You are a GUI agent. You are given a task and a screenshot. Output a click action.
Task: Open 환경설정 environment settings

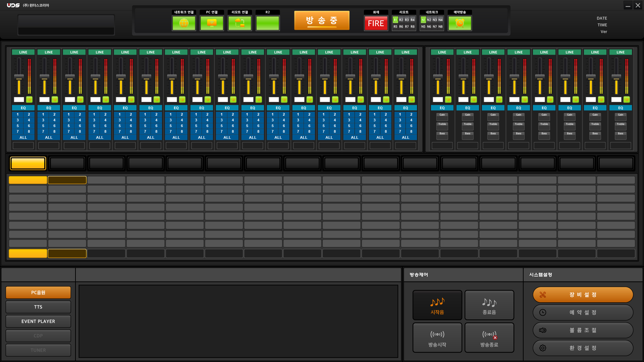pyautogui.click(x=583, y=348)
